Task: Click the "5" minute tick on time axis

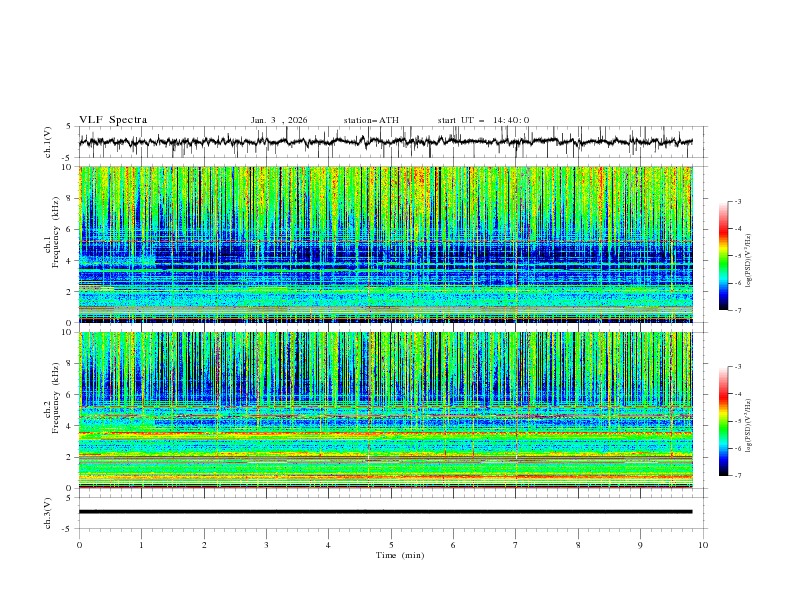Action: pos(391,545)
